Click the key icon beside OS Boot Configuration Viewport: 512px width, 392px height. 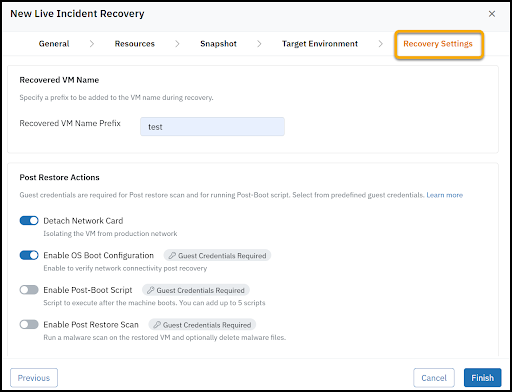point(172,256)
